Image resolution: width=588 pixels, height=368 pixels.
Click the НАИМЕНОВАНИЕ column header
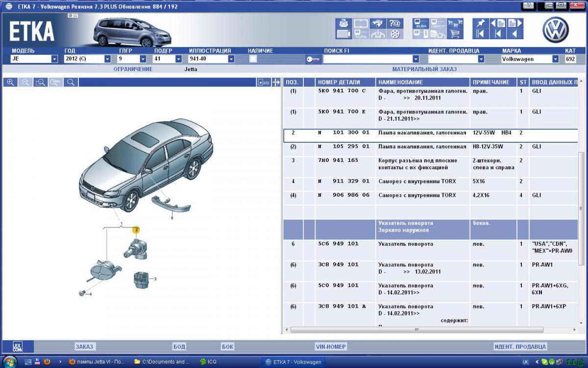[423, 82]
